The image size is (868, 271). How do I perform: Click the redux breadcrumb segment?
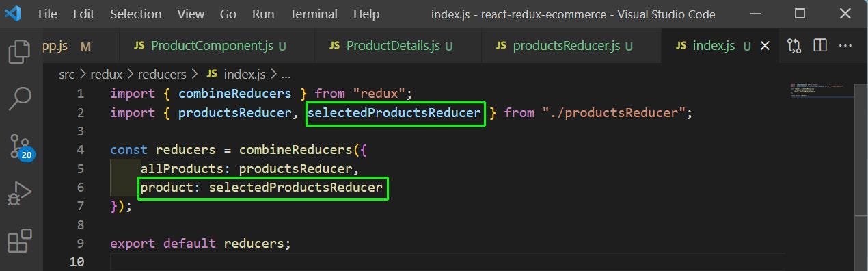click(107, 74)
